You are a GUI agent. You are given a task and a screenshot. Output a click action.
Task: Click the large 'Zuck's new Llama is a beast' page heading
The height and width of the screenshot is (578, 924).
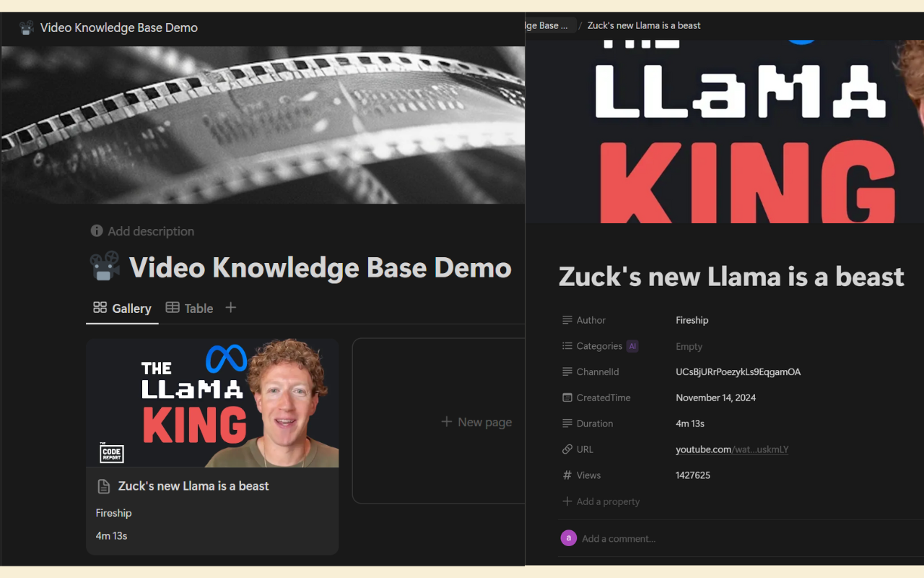point(731,277)
